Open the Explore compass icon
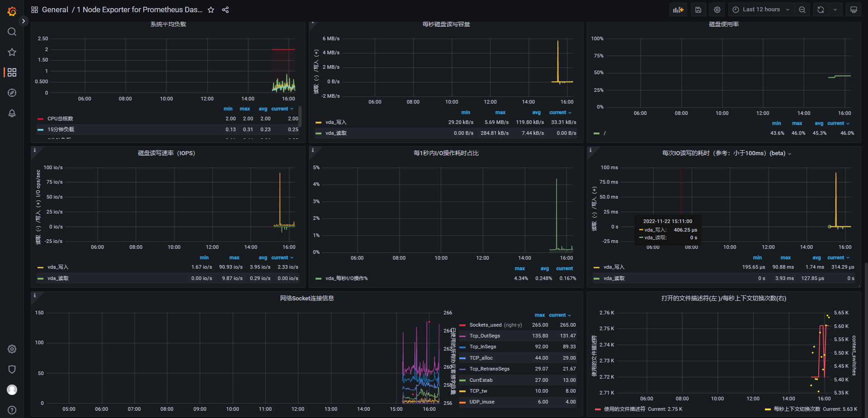868x418 pixels. click(12, 93)
